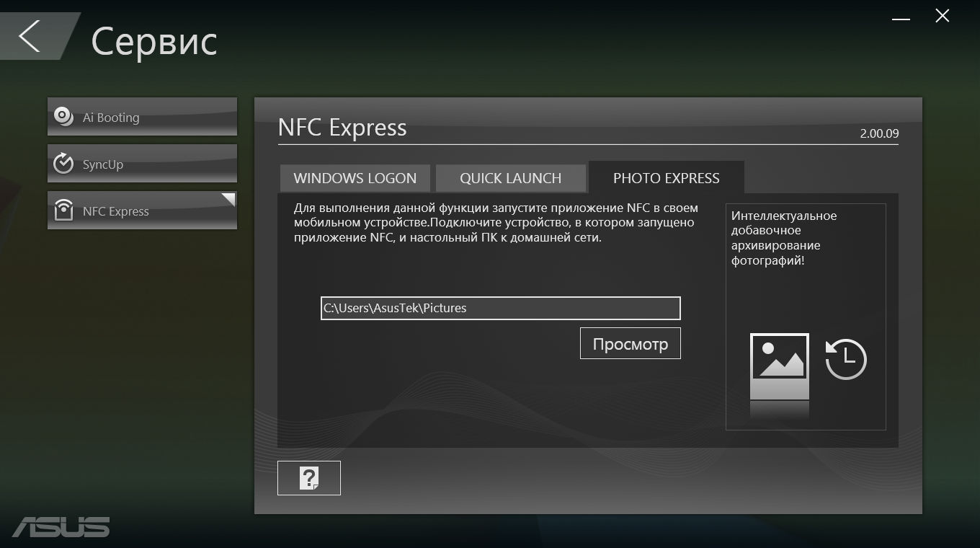Image resolution: width=980 pixels, height=548 pixels.
Task: Click the Просмотр browse button
Action: tap(631, 344)
